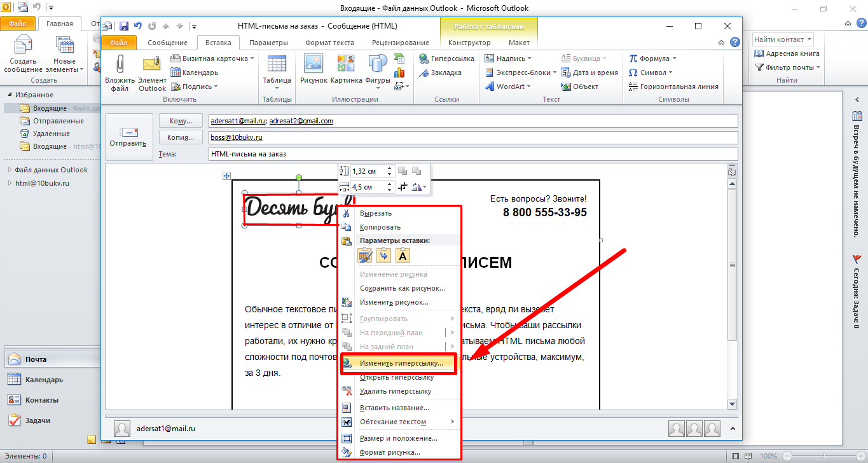The height and width of the screenshot is (463, 868).
Task: Click the Hyperlink (Гиперссылка) ribbon button
Action: pyautogui.click(x=446, y=59)
